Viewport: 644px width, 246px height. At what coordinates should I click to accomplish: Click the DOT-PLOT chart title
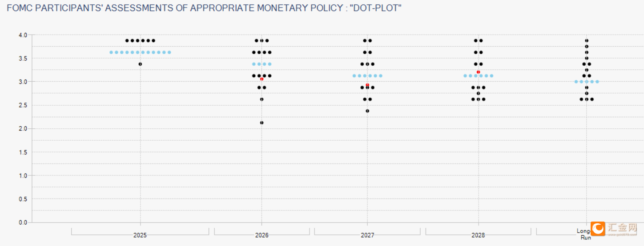204,8
